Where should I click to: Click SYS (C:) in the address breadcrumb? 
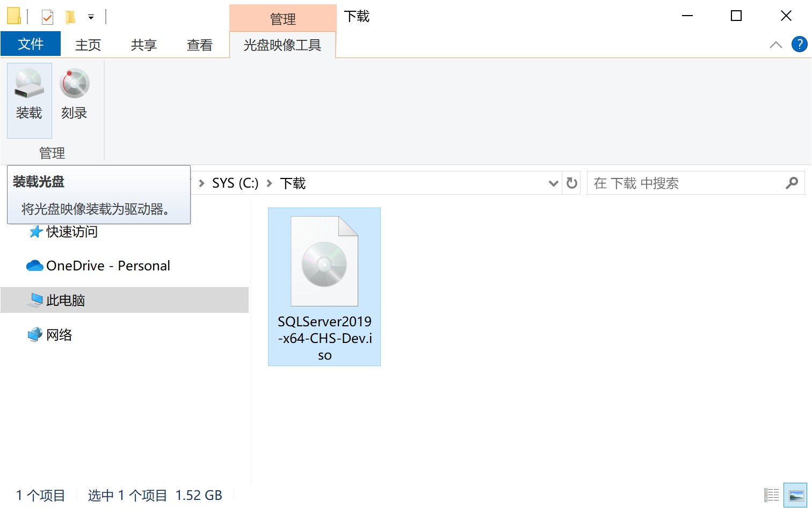click(235, 183)
